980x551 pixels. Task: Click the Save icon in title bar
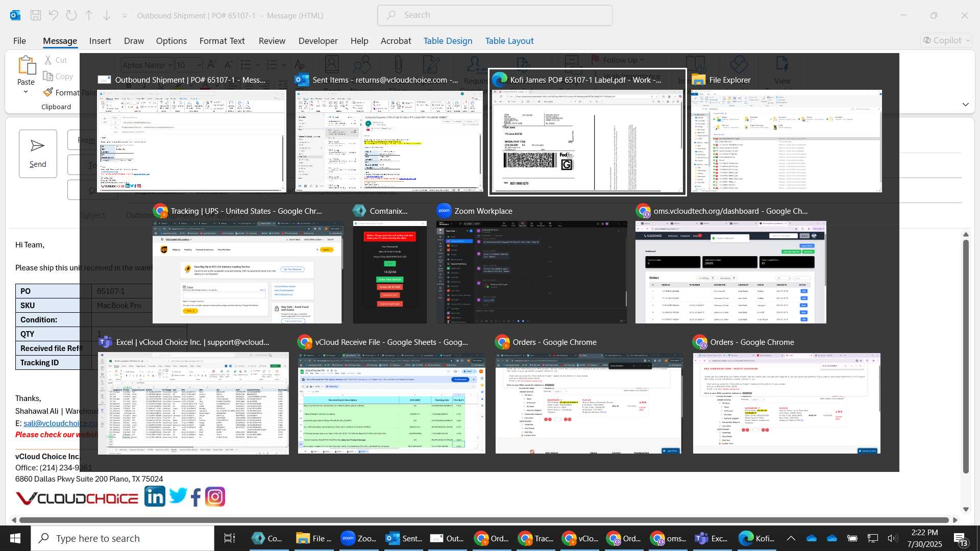click(36, 15)
